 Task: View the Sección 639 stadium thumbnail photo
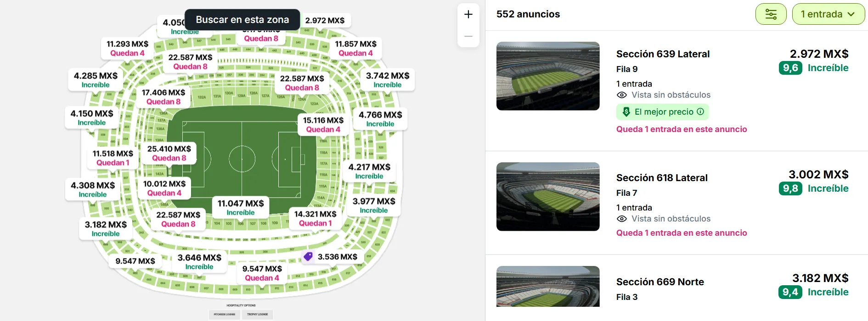pyautogui.click(x=548, y=76)
